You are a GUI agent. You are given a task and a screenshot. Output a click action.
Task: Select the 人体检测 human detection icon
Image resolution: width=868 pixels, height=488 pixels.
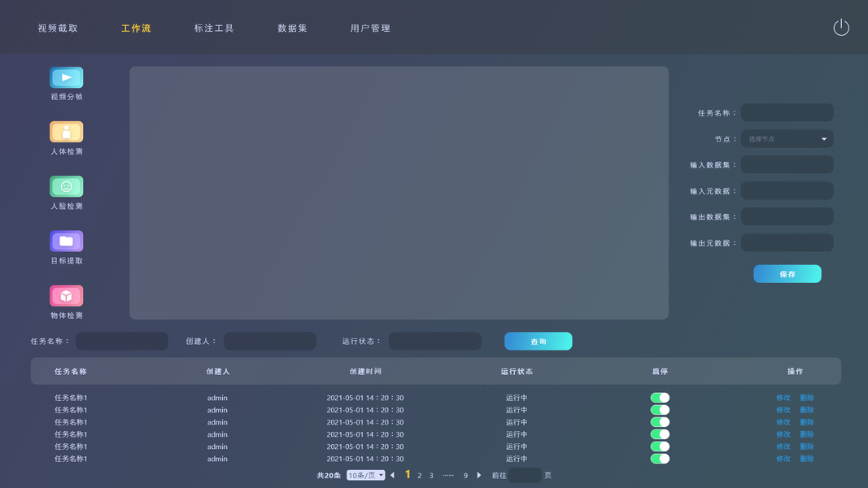[x=67, y=133]
